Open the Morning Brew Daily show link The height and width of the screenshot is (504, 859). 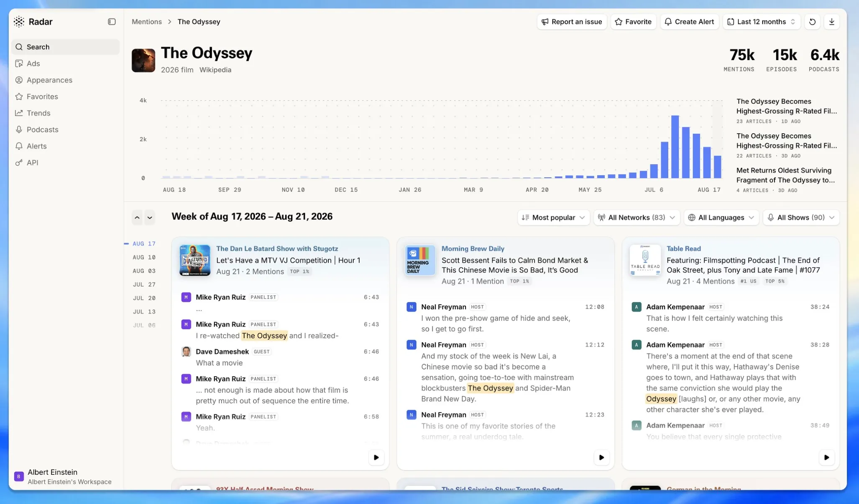click(x=473, y=249)
